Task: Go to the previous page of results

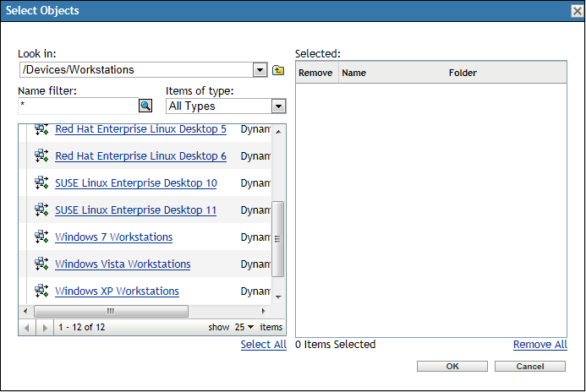Action: click(x=26, y=328)
